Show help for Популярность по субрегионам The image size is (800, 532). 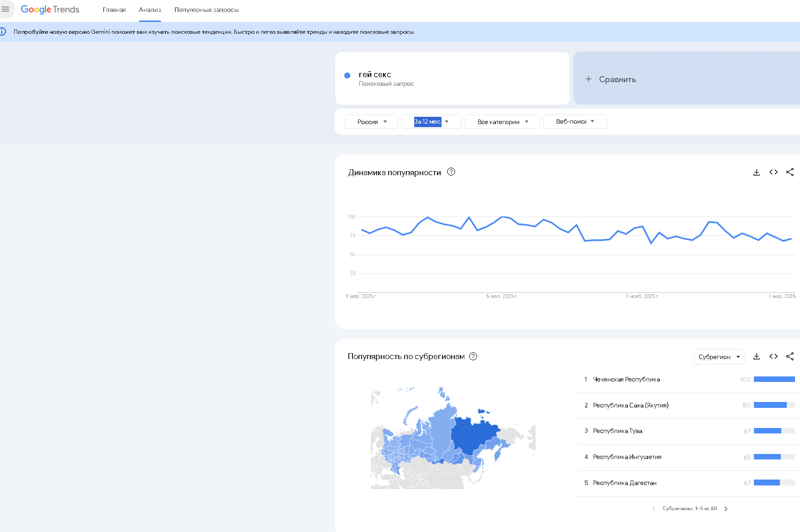[x=473, y=356]
